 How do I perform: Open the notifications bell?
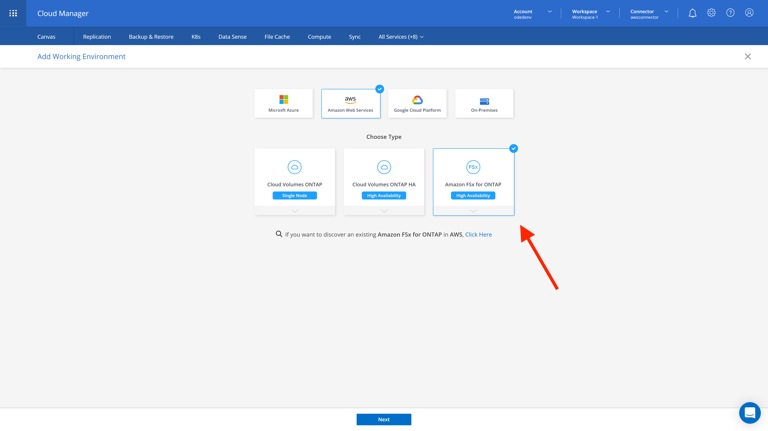(692, 13)
